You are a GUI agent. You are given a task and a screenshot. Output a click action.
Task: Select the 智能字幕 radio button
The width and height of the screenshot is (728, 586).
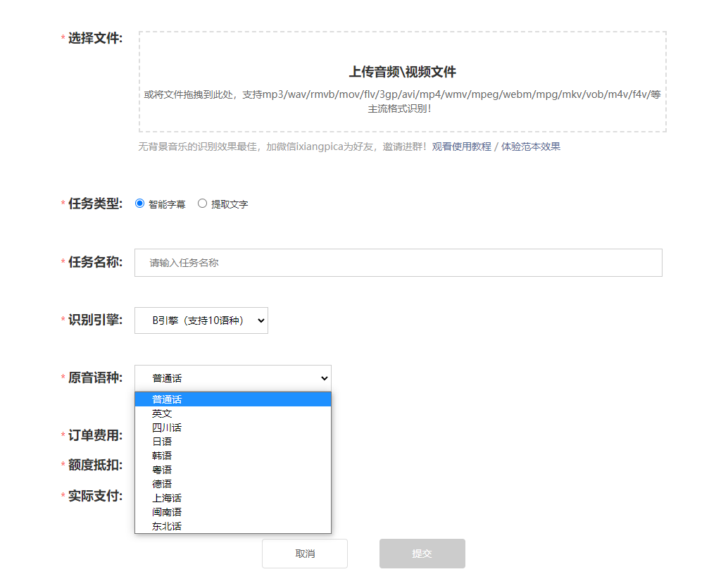[139, 204]
